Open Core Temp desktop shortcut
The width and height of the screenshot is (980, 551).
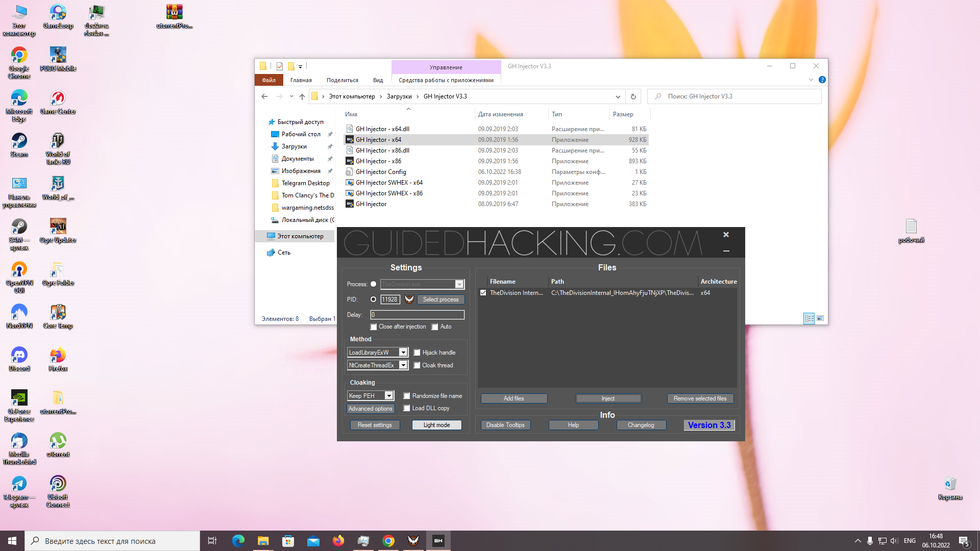coord(58,316)
